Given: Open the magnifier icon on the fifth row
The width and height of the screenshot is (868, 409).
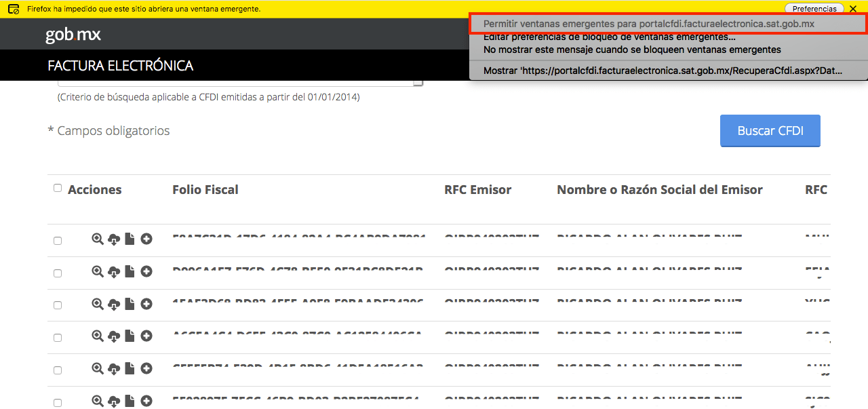Looking at the screenshot, I should (97, 368).
